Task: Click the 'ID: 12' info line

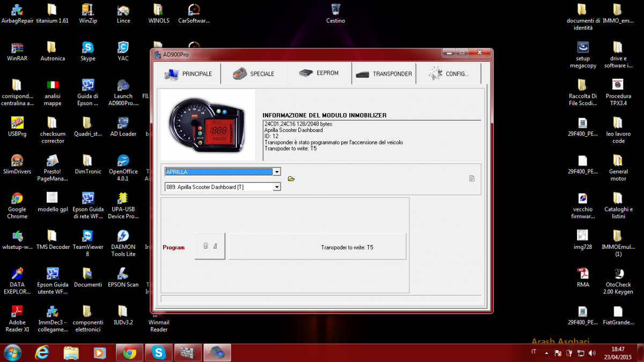Action: 272,136
